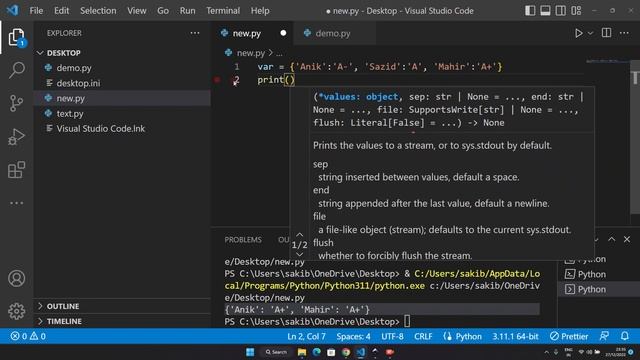The height and width of the screenshot is (360, 640).
Task: Open the View menu
Action: click(136, 11)
